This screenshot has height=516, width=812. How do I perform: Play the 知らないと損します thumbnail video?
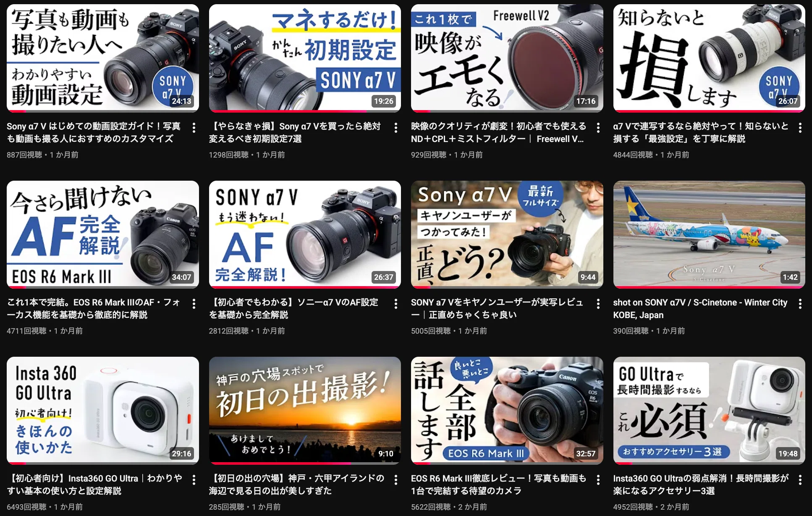(709, 58)
